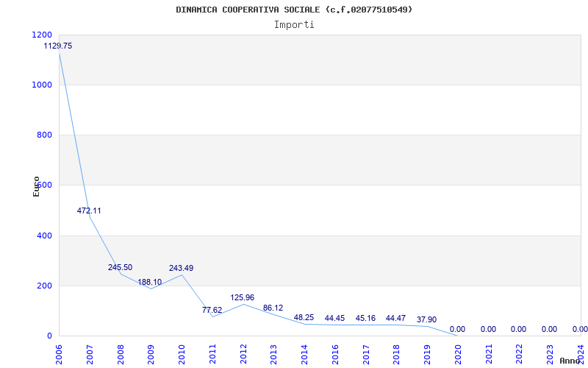
Task: Click the 243.49 data point label
Action: click(181, 268)
